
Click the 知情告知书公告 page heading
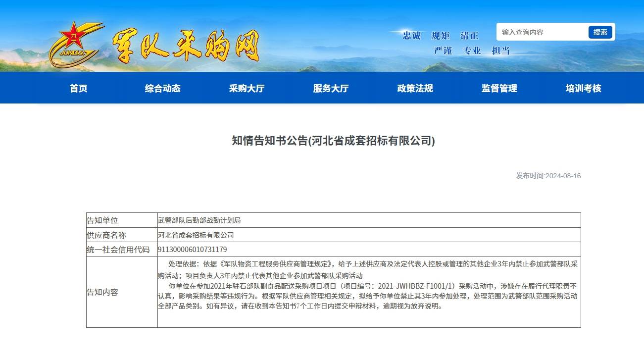click(333, 141)
